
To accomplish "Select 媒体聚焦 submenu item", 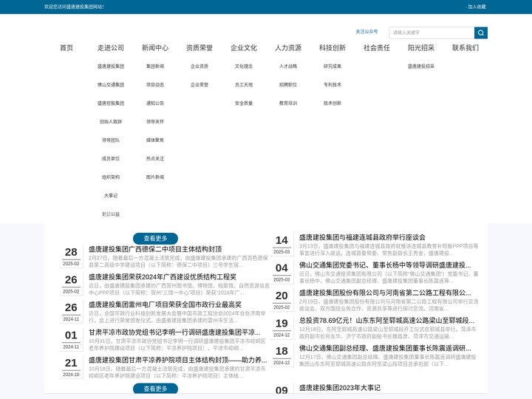I will click(x=155, y=140).
